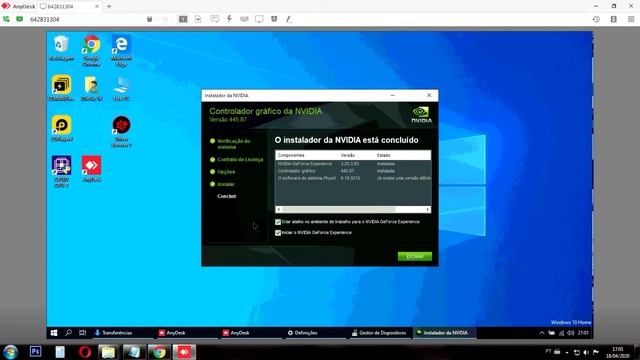Click the horizontal scrollbar thumb in component list

pyautogui.click(x=339, y=209)
